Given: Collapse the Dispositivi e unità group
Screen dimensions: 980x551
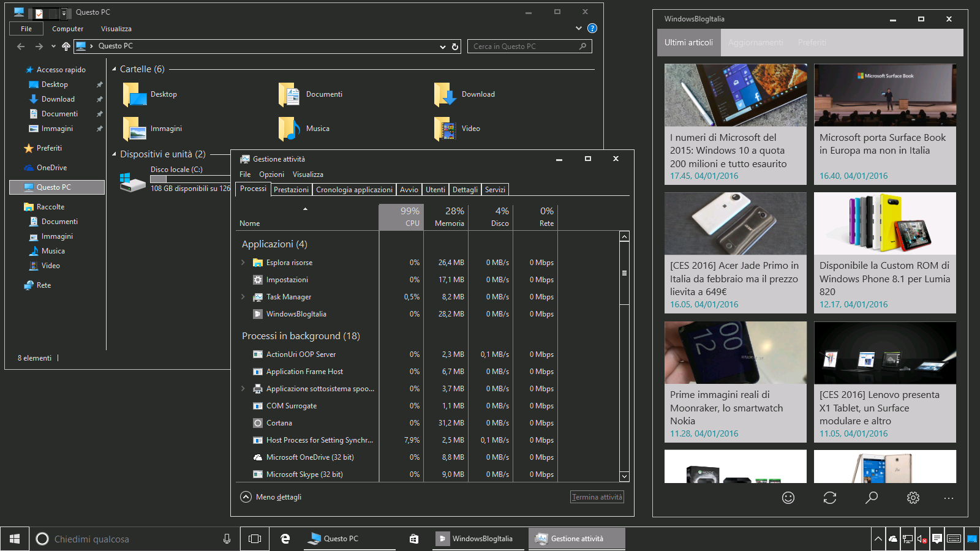Looking at the screenshot, I should [114, 154].
